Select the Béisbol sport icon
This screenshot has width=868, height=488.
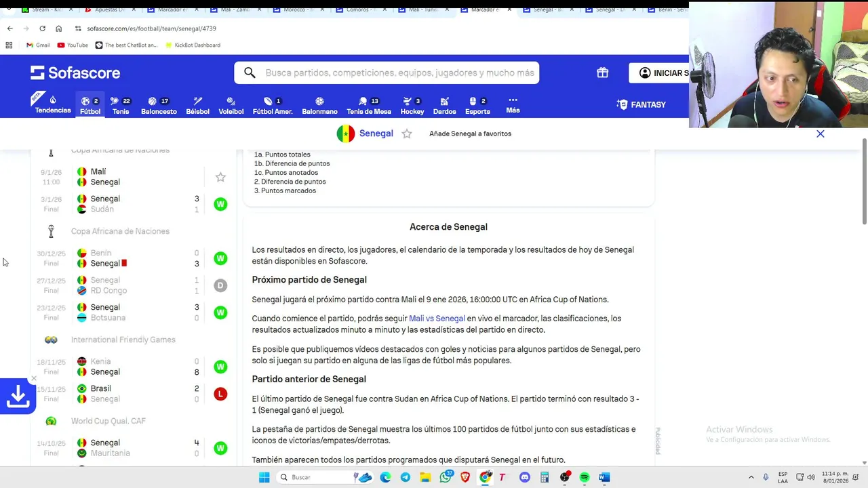(x=197, y=105)
